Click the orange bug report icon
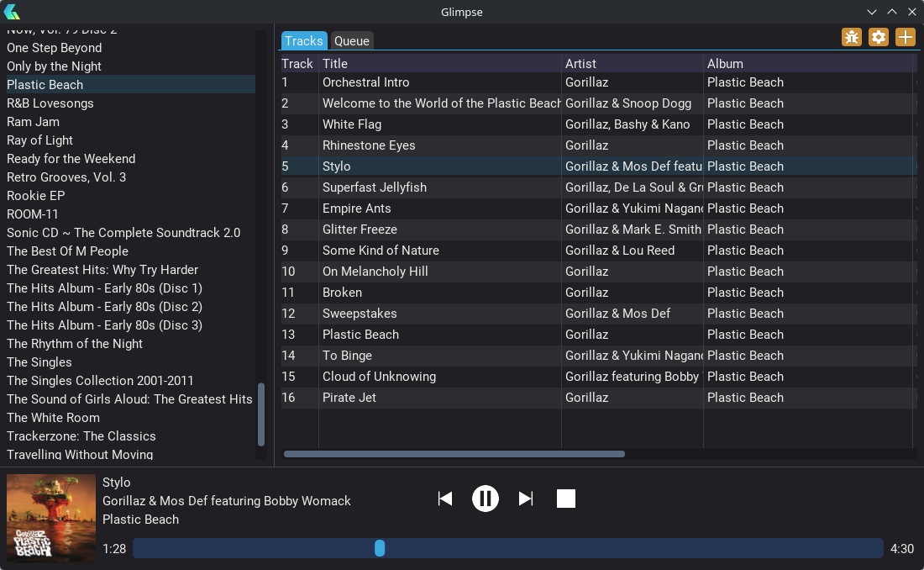Viewport: 924px width, 570px height. pos(852,37)
